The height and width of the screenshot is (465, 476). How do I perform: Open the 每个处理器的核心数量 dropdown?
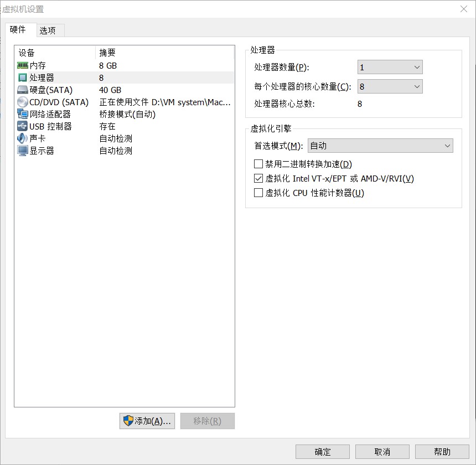pos(390,86)
